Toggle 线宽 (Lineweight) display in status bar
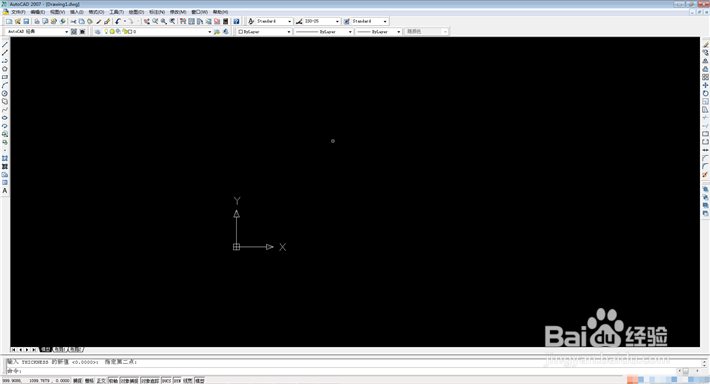 [x=187, y=381]
